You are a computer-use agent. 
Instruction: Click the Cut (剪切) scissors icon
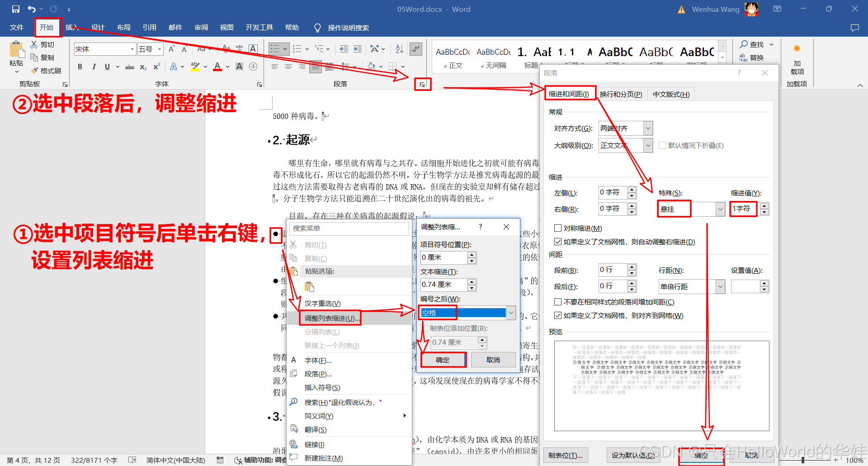[x=34, y=44]
